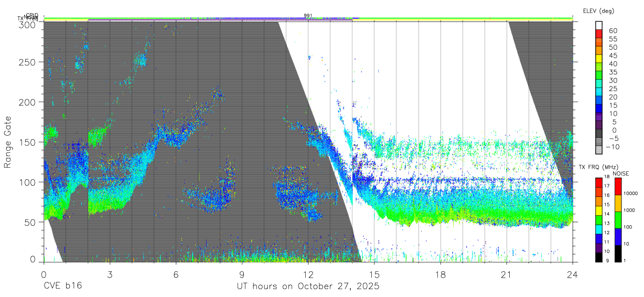Click the '35' label on the ELEV colorbar
Screen dimensions: 644x297
(613, 72)
